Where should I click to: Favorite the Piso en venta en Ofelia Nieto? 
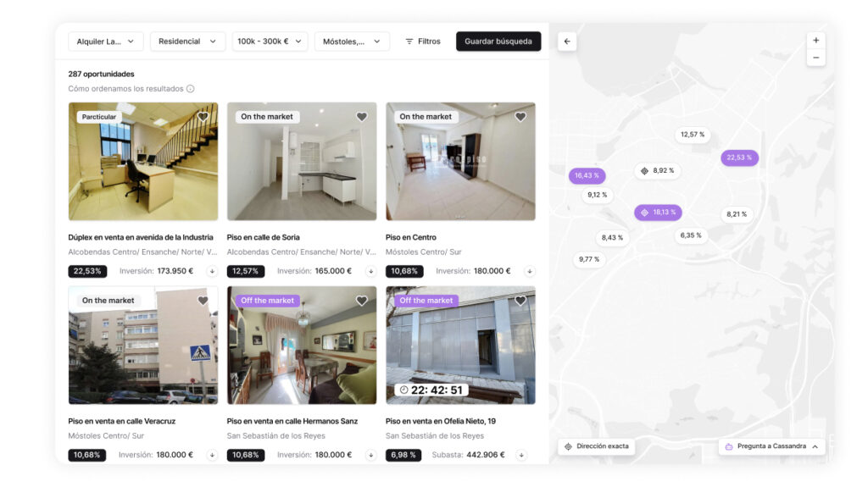pyautogui.click(x=520, y=301)
